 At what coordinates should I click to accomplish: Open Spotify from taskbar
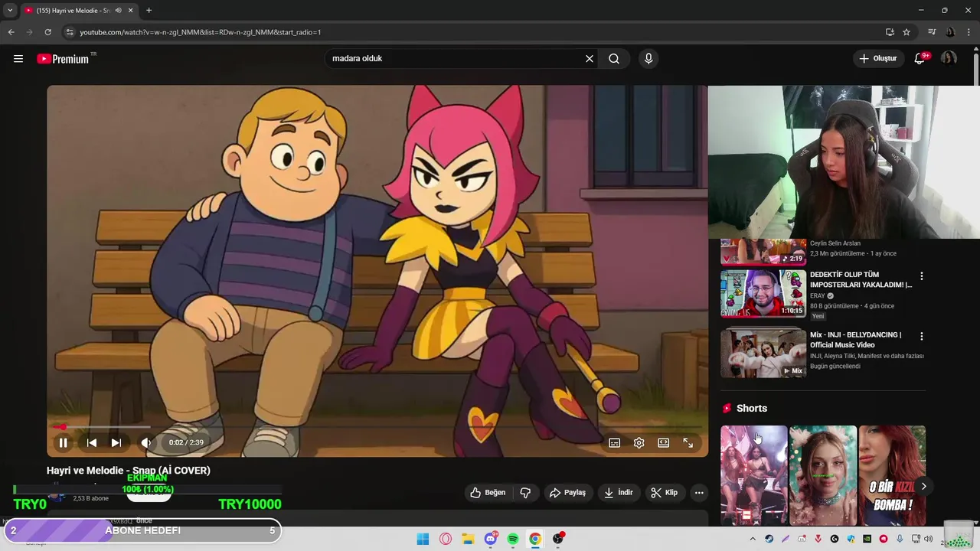(x=513, y=539)
